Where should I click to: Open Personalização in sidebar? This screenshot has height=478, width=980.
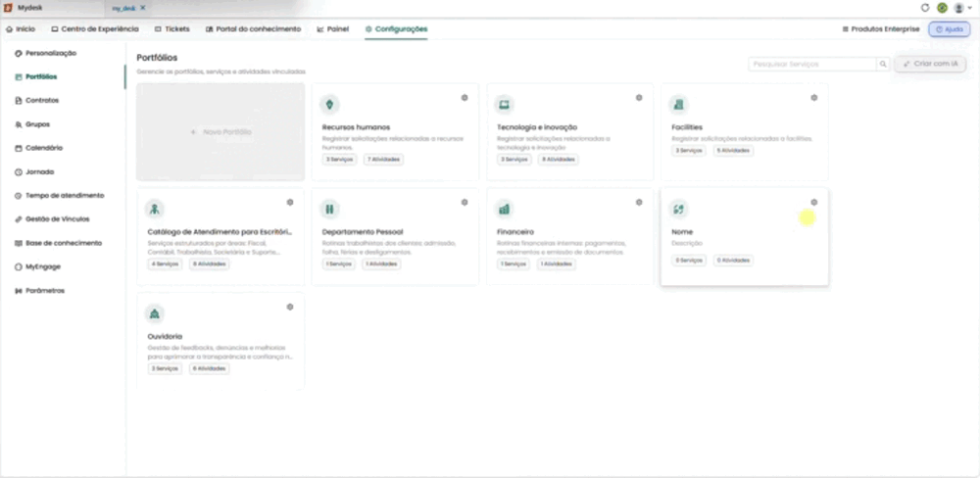(45, 53)
